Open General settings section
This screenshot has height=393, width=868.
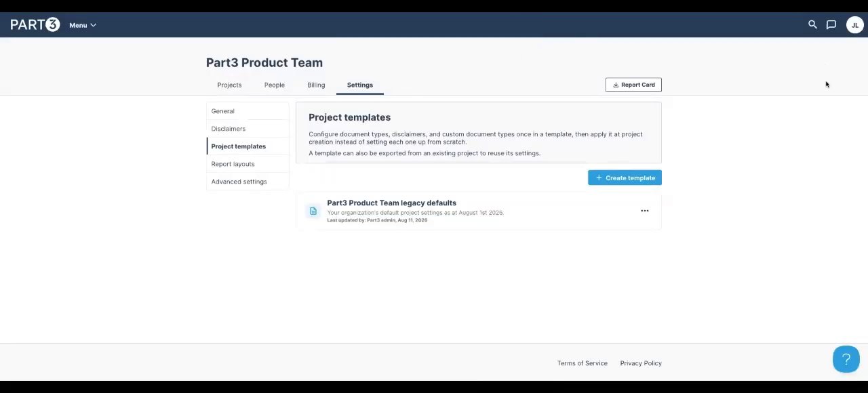click(x=248, y=111)
